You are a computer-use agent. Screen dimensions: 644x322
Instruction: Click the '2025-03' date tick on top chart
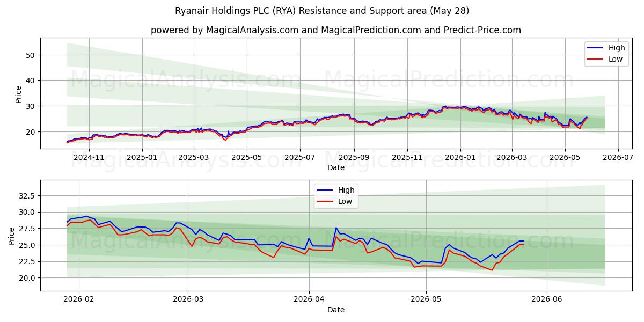coord(194,157)
